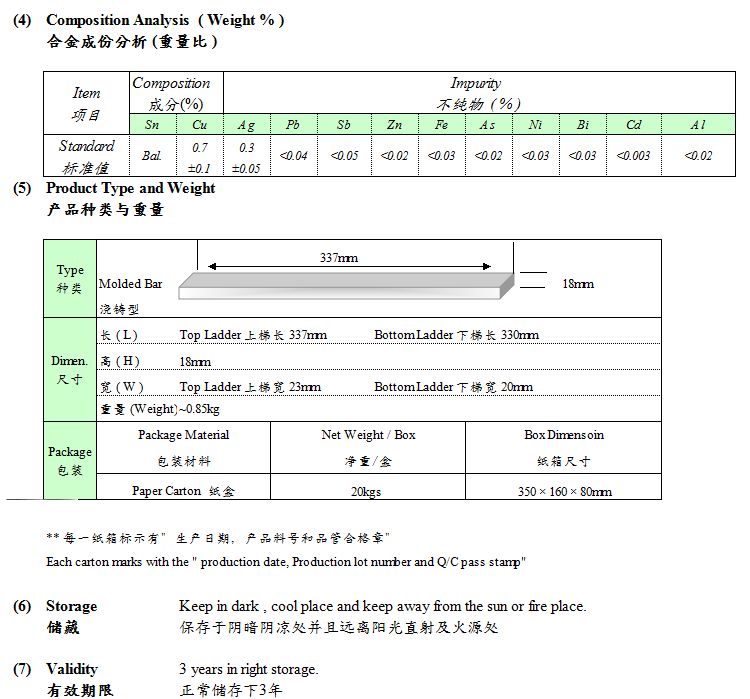
Task: Click the Validity section heading
Action: click(72, 669)
